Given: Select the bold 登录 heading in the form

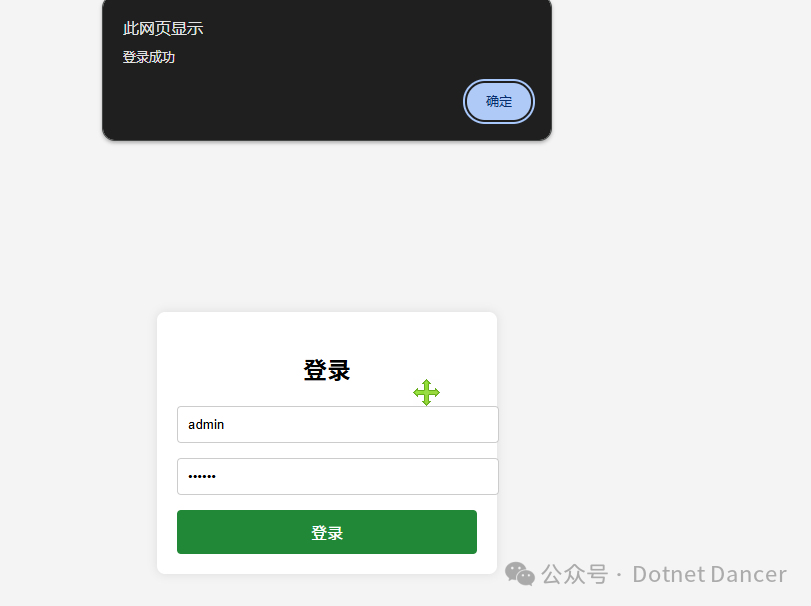Looking at the screenshot, I should point(327,370).
